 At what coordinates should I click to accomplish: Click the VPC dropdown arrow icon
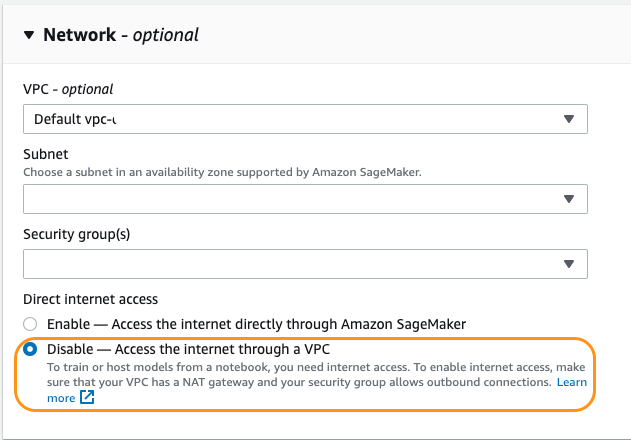[x=568, y=119]
